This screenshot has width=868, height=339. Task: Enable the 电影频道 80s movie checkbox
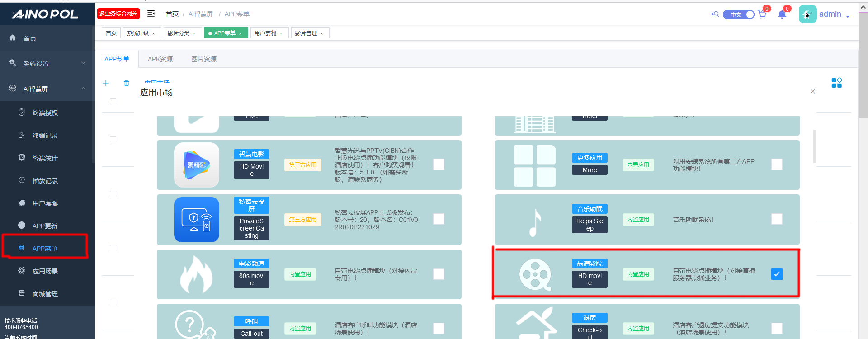click(438, 274)
